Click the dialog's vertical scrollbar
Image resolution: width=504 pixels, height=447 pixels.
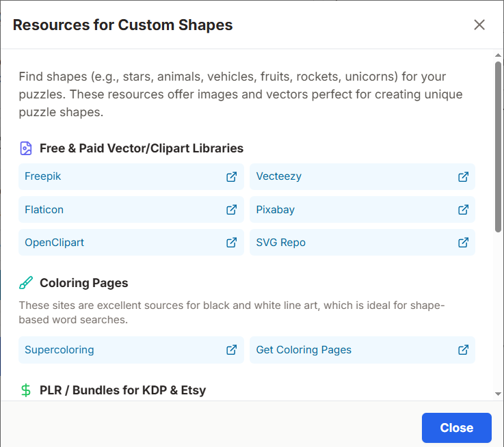498,147
